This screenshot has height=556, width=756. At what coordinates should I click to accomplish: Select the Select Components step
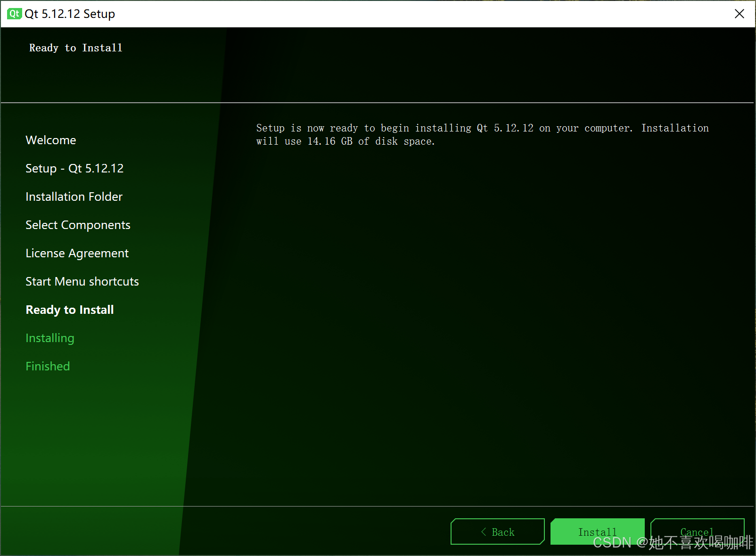[78, 225]
